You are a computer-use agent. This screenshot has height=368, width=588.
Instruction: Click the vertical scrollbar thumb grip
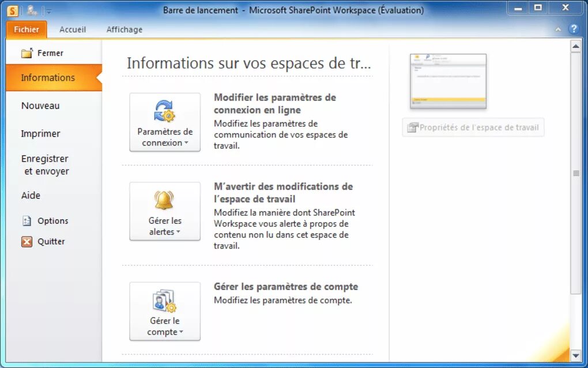click(576, 173)
